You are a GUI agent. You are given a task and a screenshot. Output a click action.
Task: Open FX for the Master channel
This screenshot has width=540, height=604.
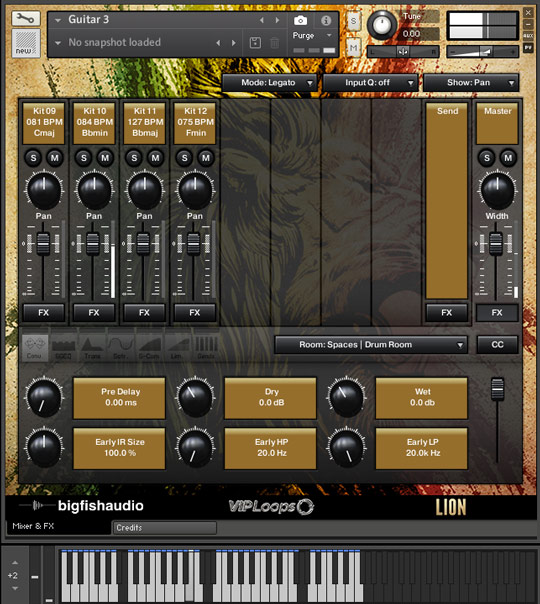pyautogui.click(x=497, y=312)
